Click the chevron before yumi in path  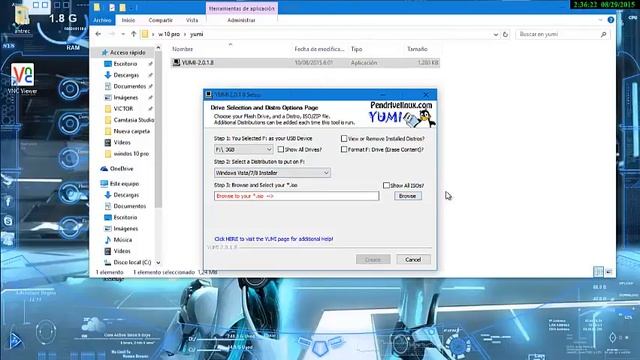(x=185, y=34)
